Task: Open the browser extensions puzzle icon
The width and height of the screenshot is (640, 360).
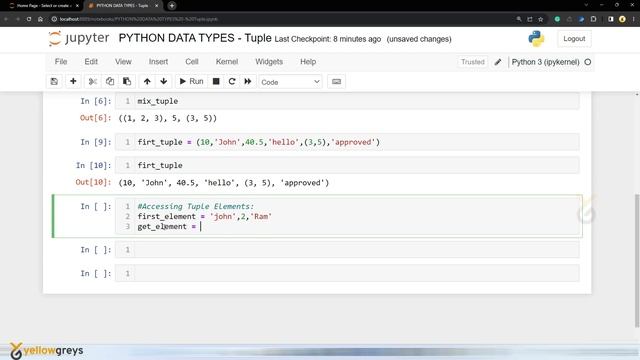Action: (x=593, y=19)
